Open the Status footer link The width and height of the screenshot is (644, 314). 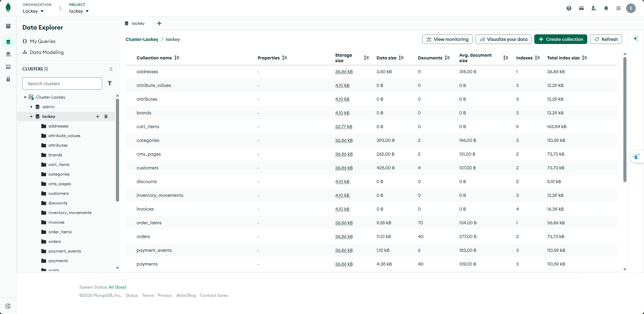click(x=132, y=295)
